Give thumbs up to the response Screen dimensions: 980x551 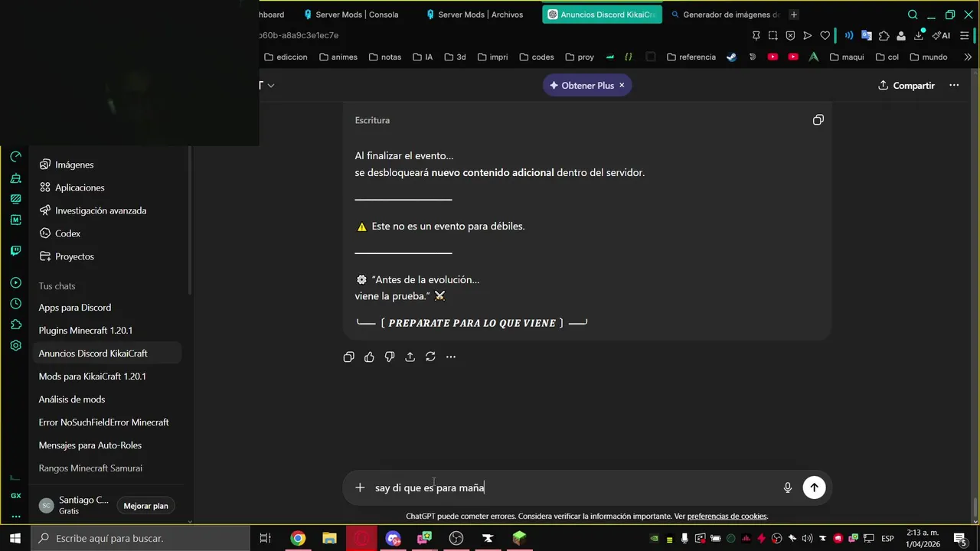(x=369, y=357)
